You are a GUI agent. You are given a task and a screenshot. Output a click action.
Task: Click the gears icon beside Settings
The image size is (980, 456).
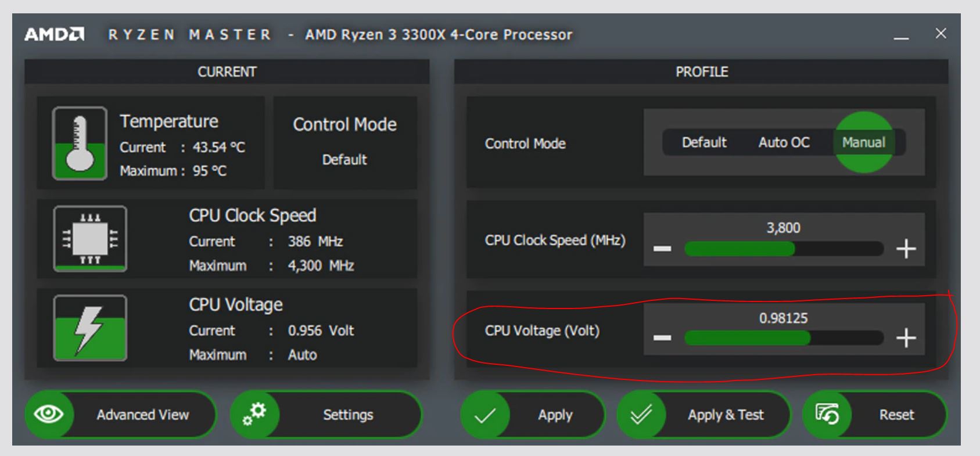254,414
